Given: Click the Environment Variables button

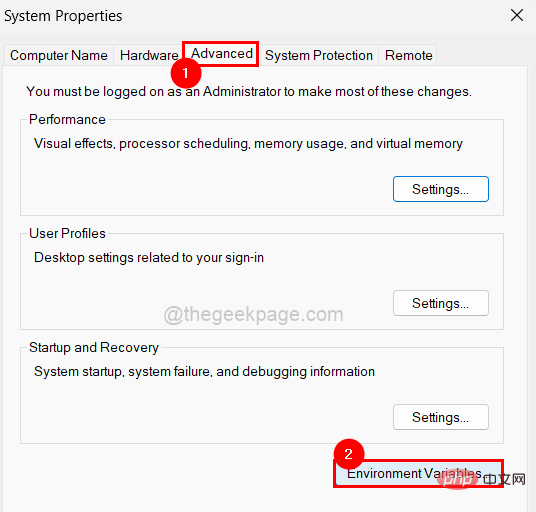Looking at the screenshot, I should [x=418, y=473].
